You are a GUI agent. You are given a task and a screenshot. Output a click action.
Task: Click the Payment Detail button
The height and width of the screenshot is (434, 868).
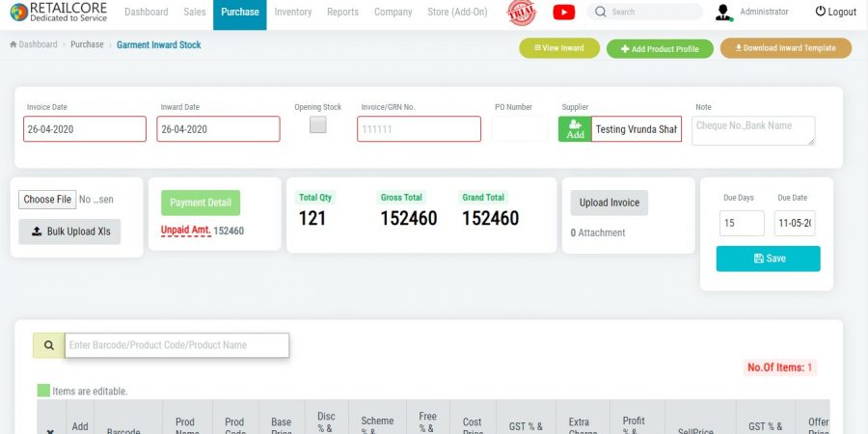point(201,203)
